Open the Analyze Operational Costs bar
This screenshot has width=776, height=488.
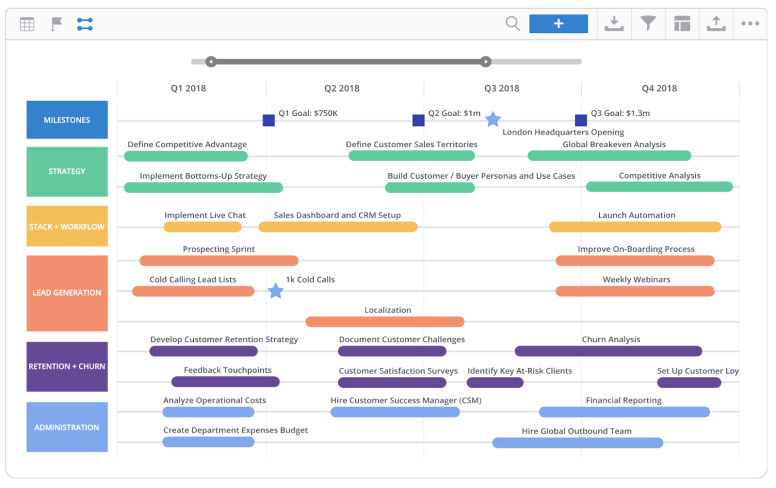(x=208, y=412)
